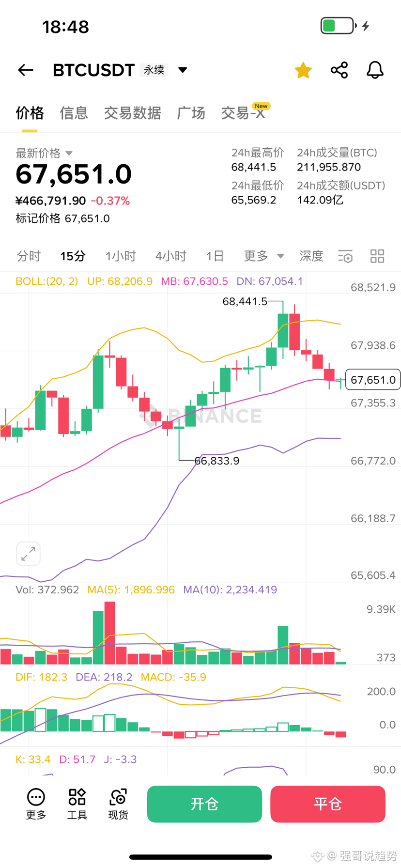Select the 15分 interval
The image size is (401, 868).
point(73,256)
